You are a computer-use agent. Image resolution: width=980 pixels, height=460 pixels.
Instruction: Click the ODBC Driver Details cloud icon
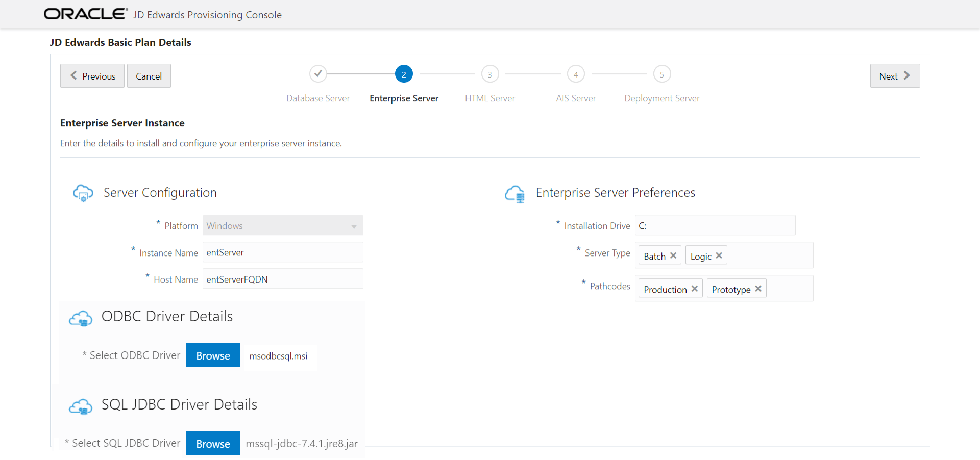[x=80, y=318]
